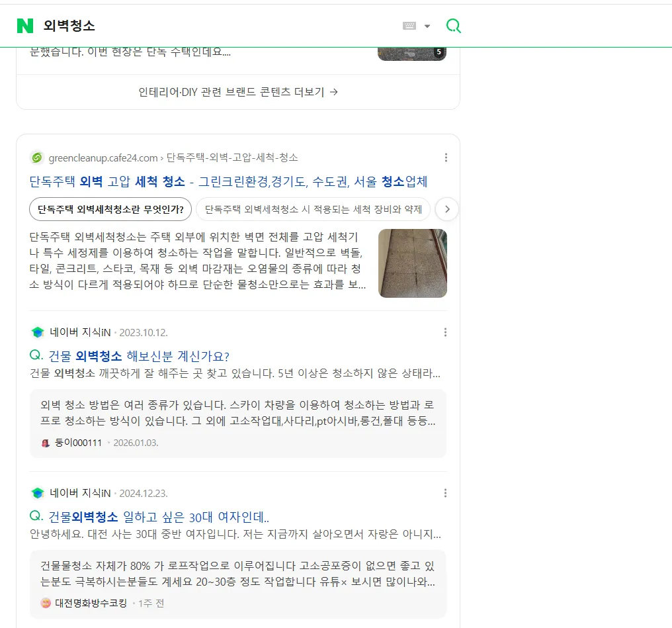Open 단독주택 외벽 고압 세척 청소 title link
Image resolution: width=672 pixels, height=628 pixels.
(228, 181)
